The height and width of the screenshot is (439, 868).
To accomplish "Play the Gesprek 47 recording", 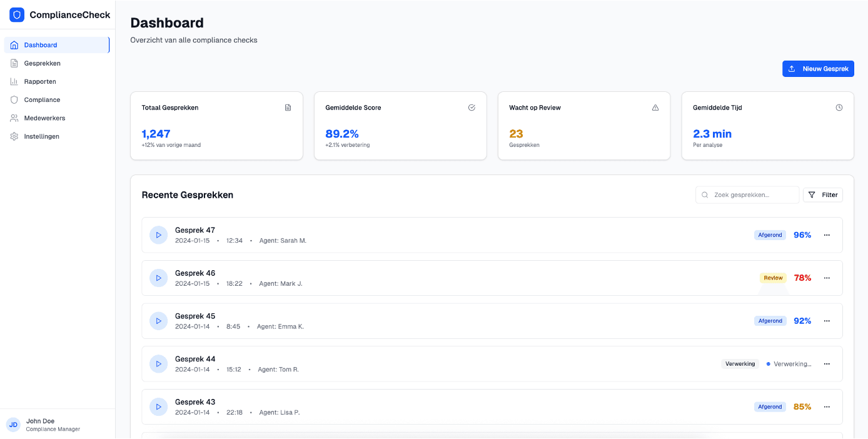I will tap(159, 235).
